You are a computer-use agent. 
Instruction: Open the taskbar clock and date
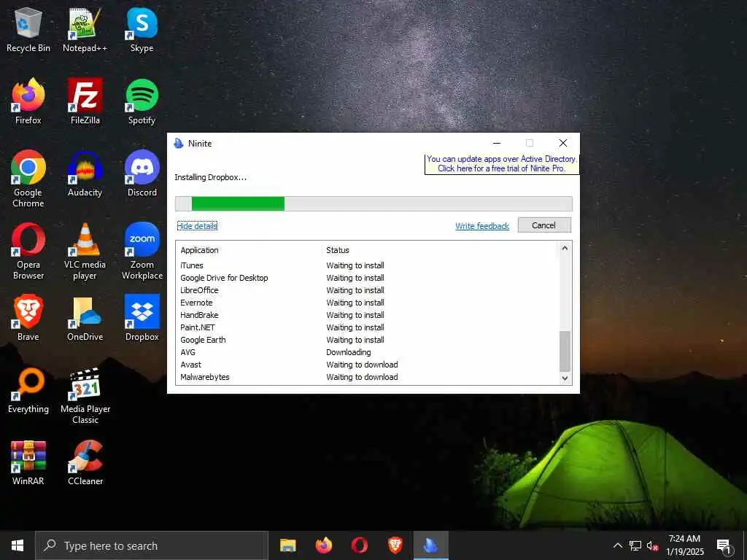click(684, 545)
